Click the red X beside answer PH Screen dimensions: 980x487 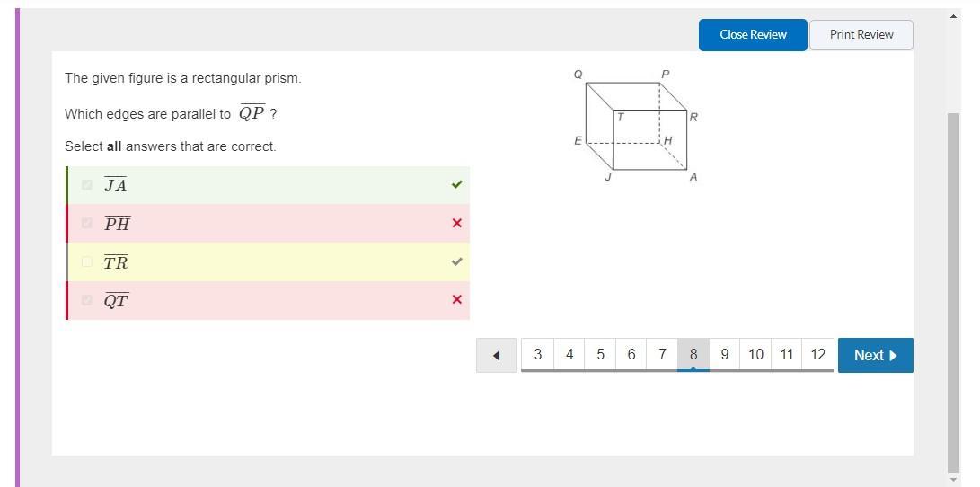pos(456,223)
